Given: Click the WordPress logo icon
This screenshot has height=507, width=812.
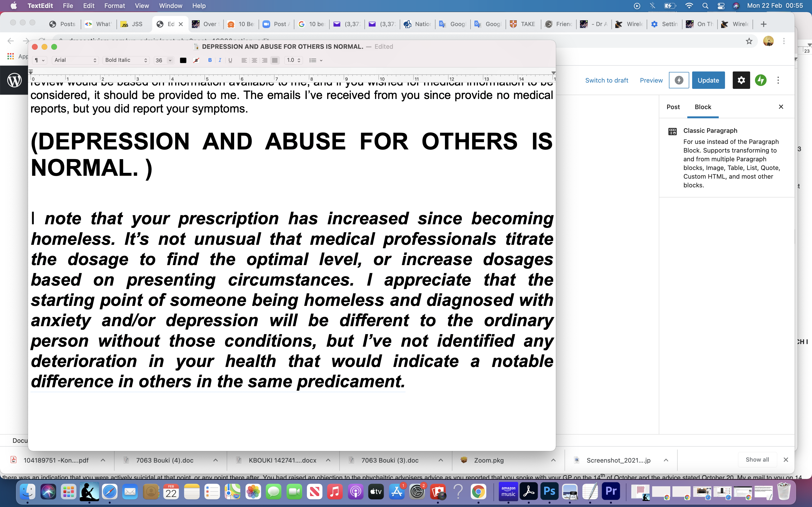Looking at the screenshot, I should pyautogui.click(x=14, y=80).
